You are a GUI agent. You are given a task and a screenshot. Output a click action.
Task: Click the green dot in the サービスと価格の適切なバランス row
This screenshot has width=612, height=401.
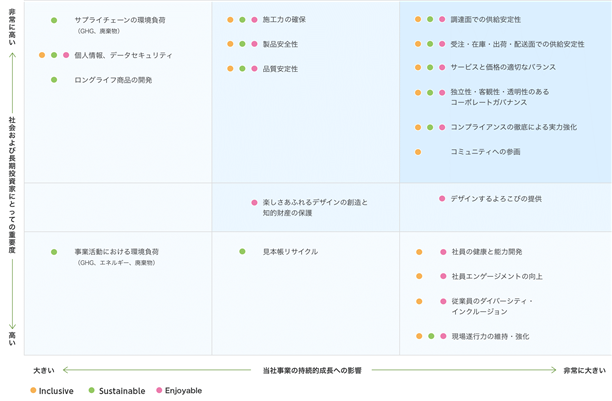point(430,67)
